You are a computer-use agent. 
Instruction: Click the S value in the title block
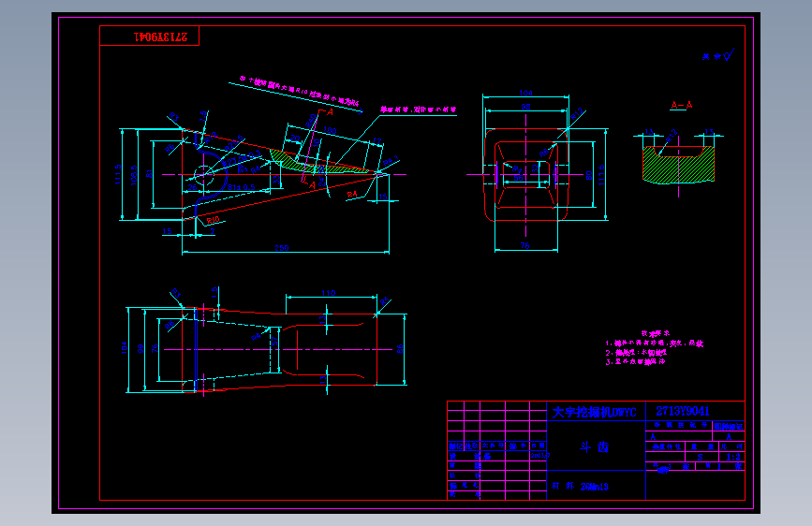[701, 457]
